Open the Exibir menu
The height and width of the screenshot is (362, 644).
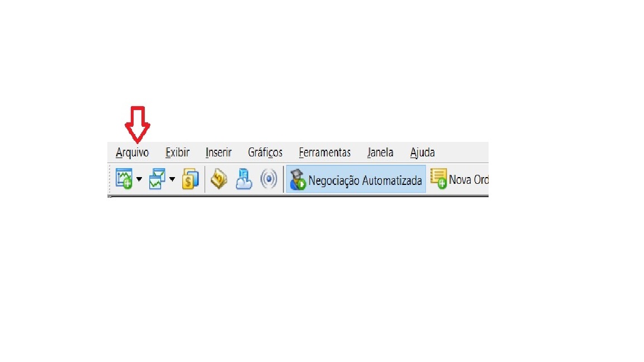177,153
